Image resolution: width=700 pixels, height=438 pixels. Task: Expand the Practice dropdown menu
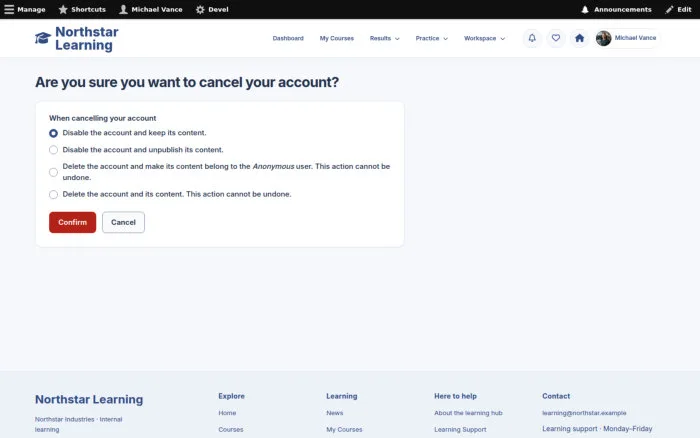tap(431, 38)
